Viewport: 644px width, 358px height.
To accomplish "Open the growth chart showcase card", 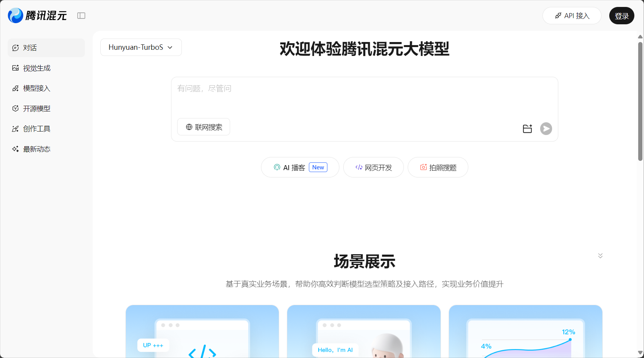I will 525,331.
